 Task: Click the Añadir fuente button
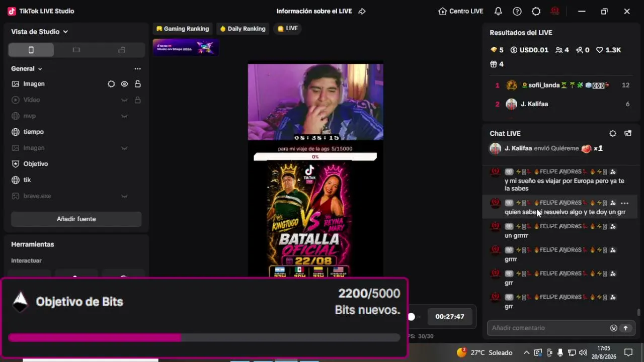(76, 219)
